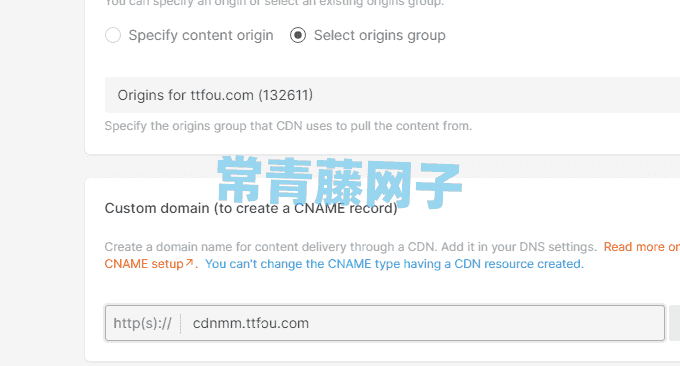
Task: Click the http(s):// prefix in the domain box
Action: 142,323
